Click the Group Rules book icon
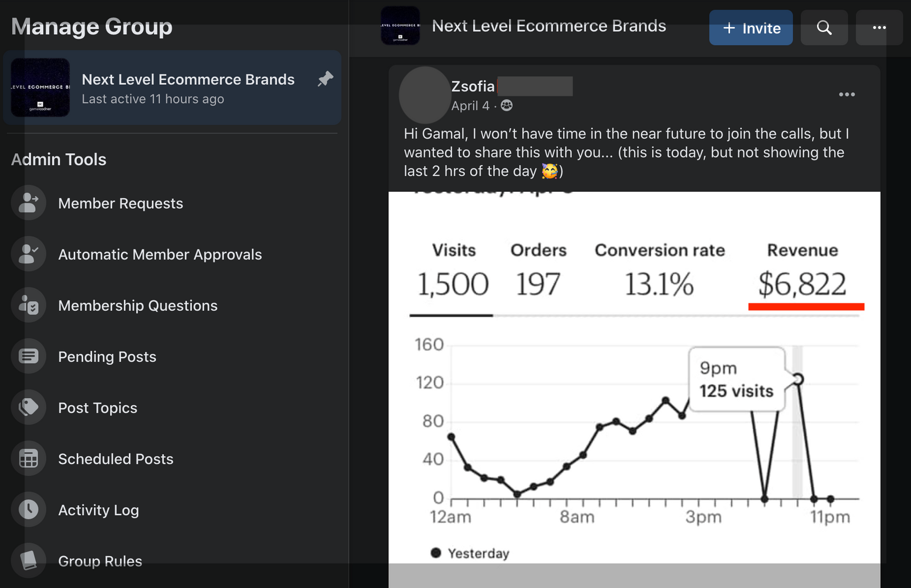This screenshot has height=588, width=911. click(x=28, y=560)
